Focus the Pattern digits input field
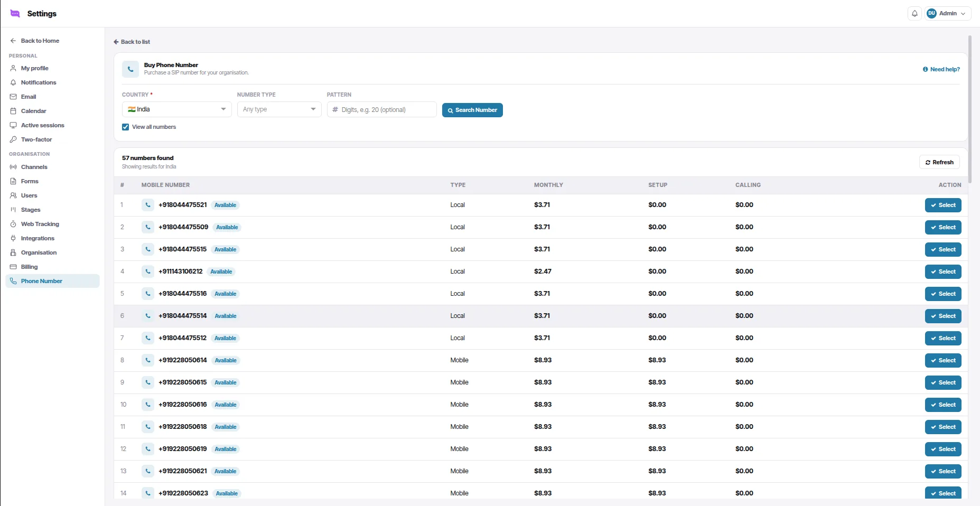The width and height of the screenshot is (980, 506). coord(381,109)
